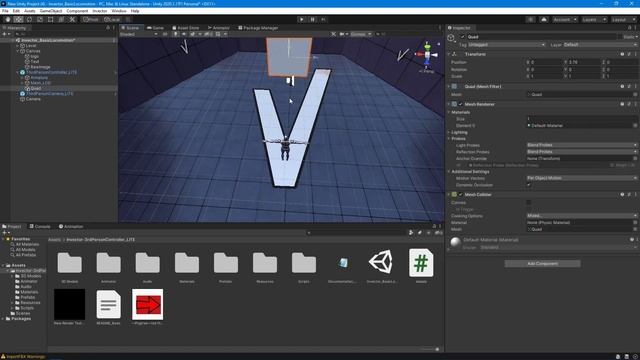Screen dimensions: 640x360
Task: Open the Layer dropdown in Inspector
Action: pos(600,44)
